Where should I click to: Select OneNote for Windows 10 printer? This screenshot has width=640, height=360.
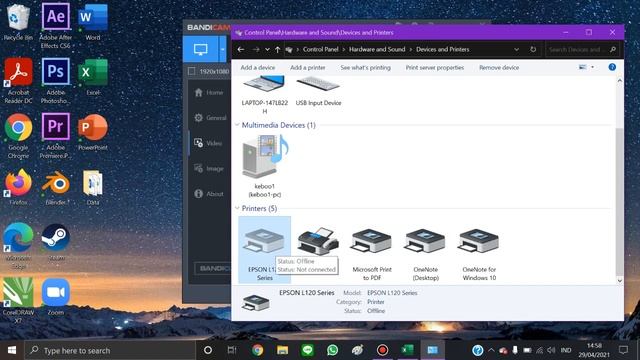[x=479, y=254]
